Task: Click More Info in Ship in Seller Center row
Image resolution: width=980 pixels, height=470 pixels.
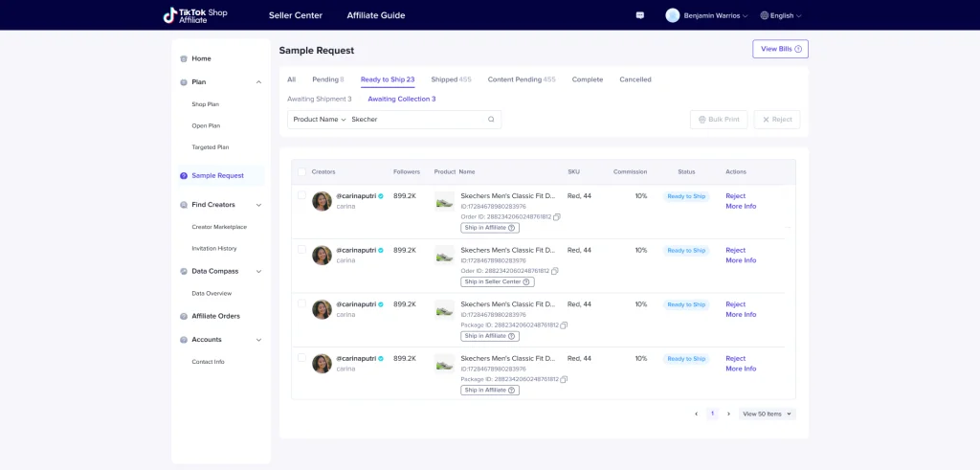Action: point(741,260)
